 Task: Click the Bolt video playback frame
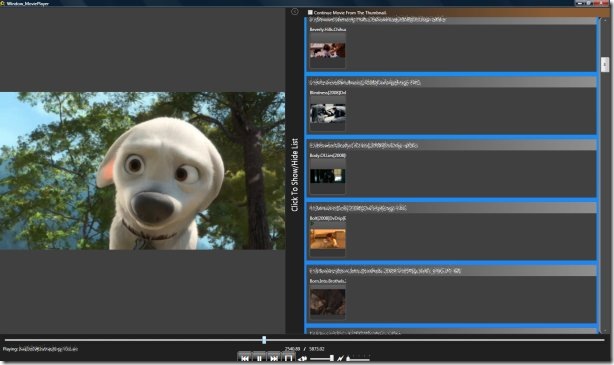[x=143, y=170]
